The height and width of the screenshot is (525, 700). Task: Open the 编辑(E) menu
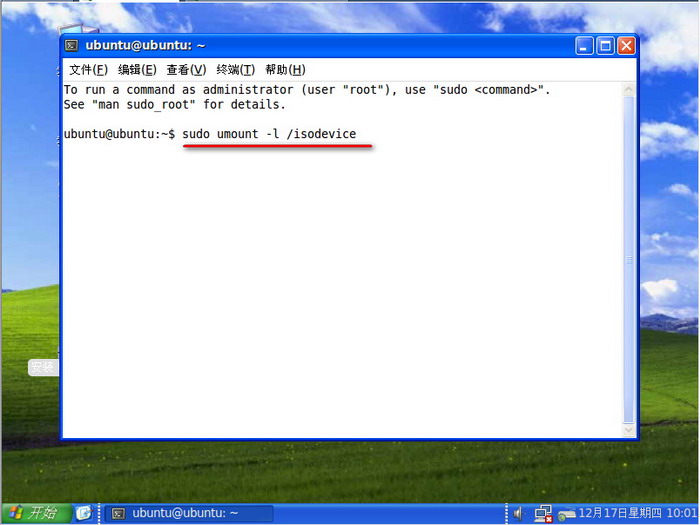pyautogui.click(x=137, y=70)
